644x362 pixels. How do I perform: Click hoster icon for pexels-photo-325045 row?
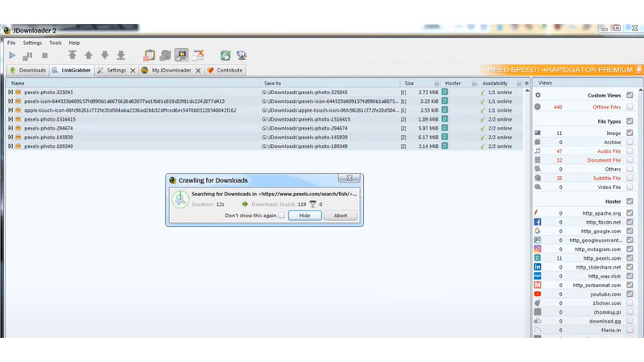(444, 92)
